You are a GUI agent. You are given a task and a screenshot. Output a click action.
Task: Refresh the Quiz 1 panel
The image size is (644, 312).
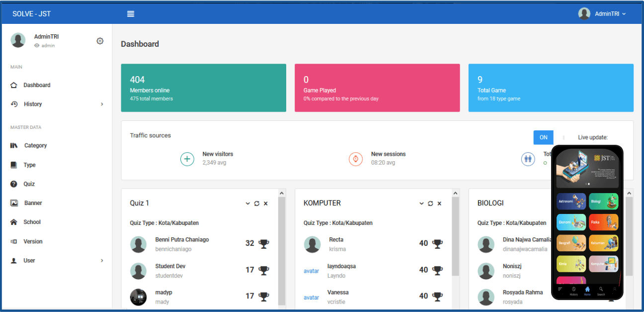[257, 204]
